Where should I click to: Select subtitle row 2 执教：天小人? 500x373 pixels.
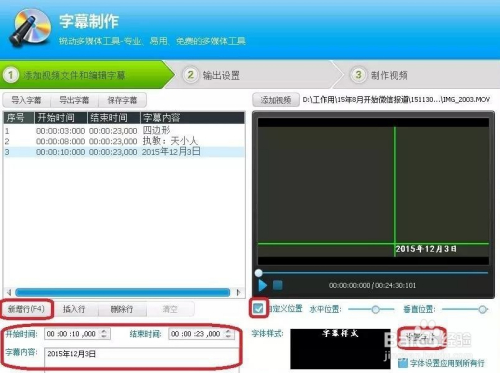click(124, 141)
